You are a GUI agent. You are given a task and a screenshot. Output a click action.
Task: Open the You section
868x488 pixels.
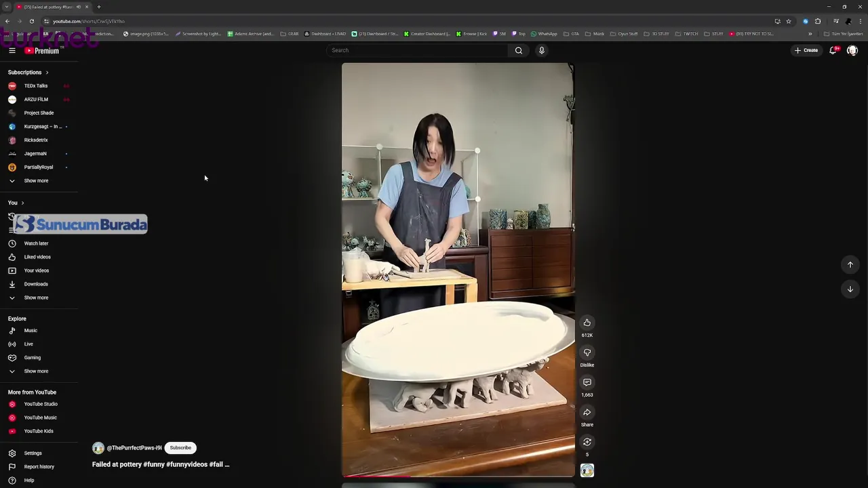[16, 203]
